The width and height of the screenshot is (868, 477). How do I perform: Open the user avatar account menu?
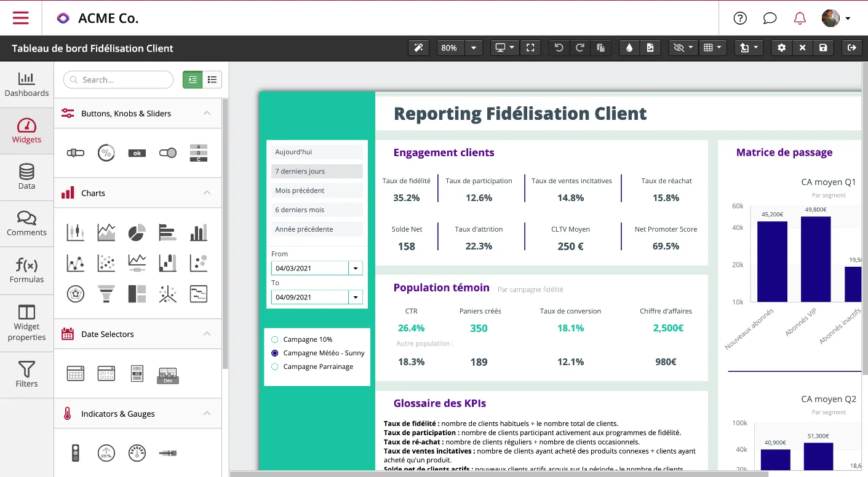click(836, 18)
